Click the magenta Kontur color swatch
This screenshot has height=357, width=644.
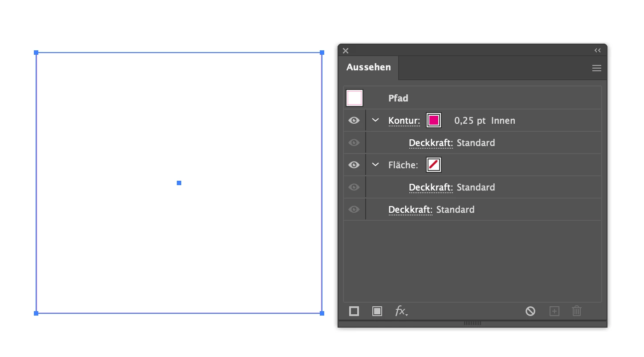pyautogui.click(x=434, y=120)
